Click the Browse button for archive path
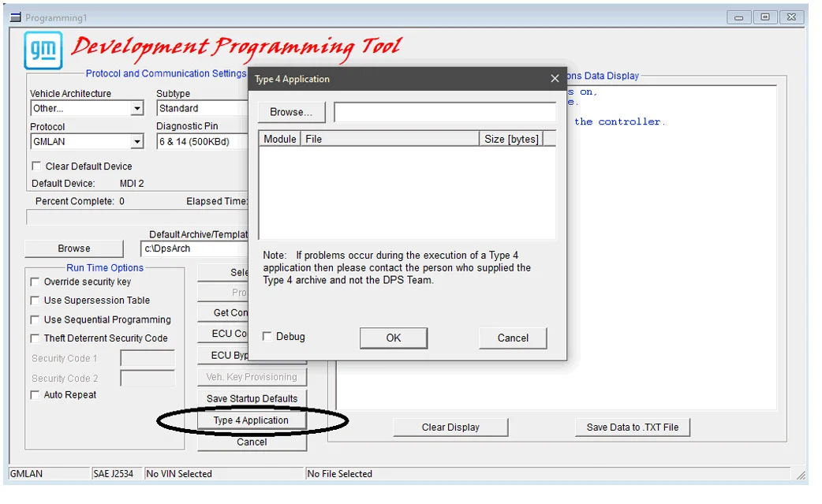The height and width of the screenshot is (504, 822). 74,248
